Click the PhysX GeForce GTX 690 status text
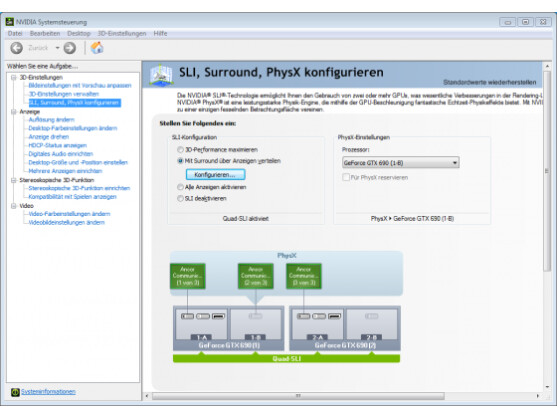This screenshot has height=418, width=557. 412,219
